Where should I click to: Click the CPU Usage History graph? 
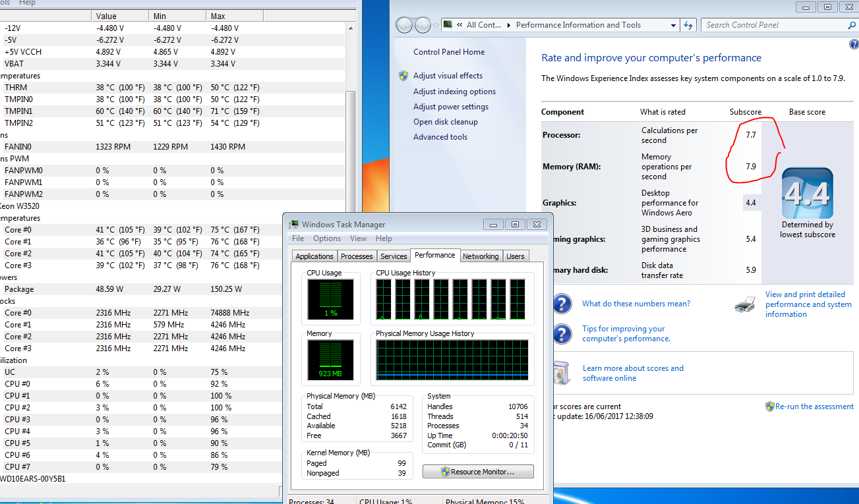point(451,300)
